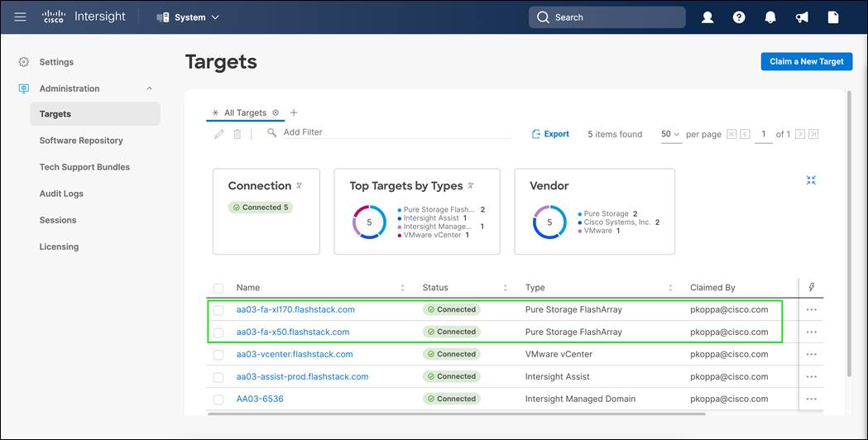Open the help question mark icon
This screenshot has width=868, height=440.
point(738,17)
